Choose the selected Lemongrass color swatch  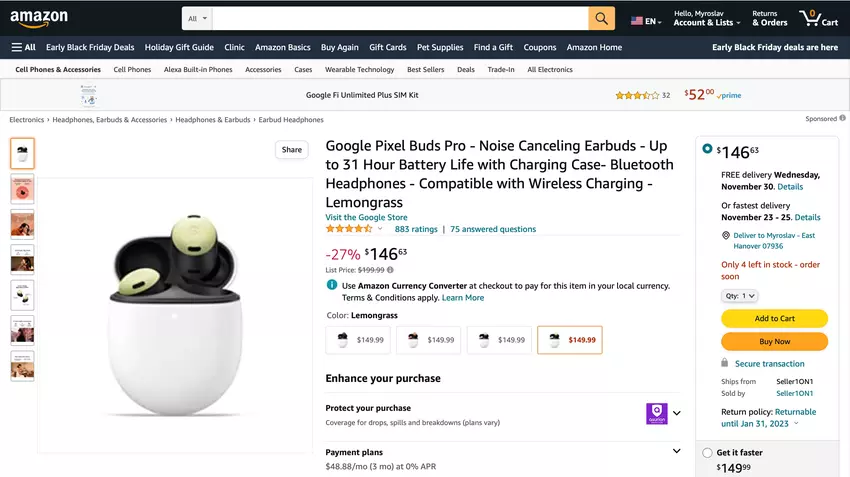click(569, 340)
